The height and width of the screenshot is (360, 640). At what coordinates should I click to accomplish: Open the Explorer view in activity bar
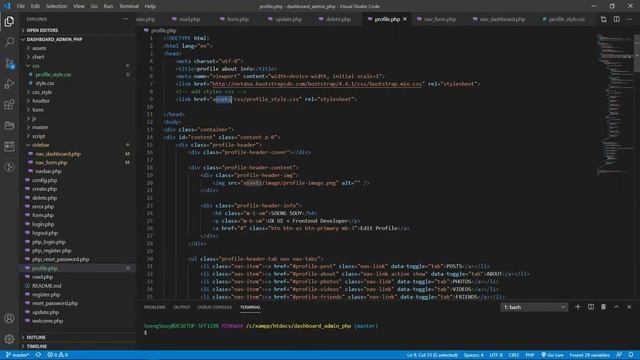9,21
